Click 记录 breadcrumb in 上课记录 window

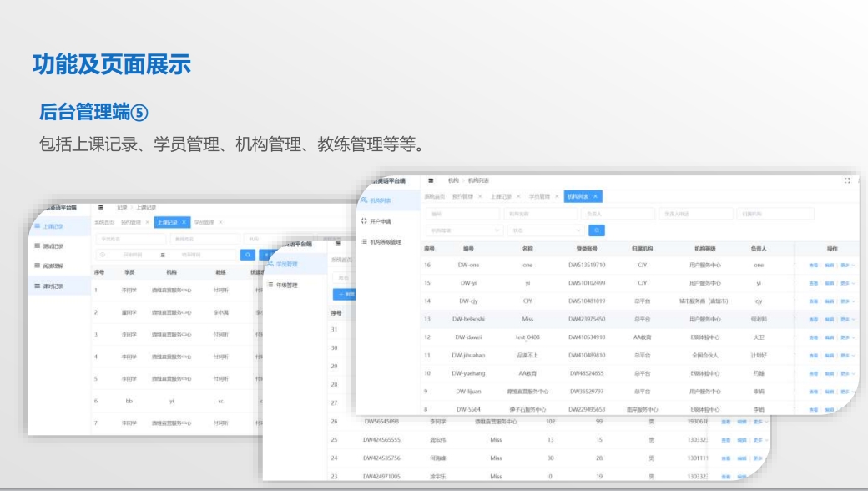123,208
